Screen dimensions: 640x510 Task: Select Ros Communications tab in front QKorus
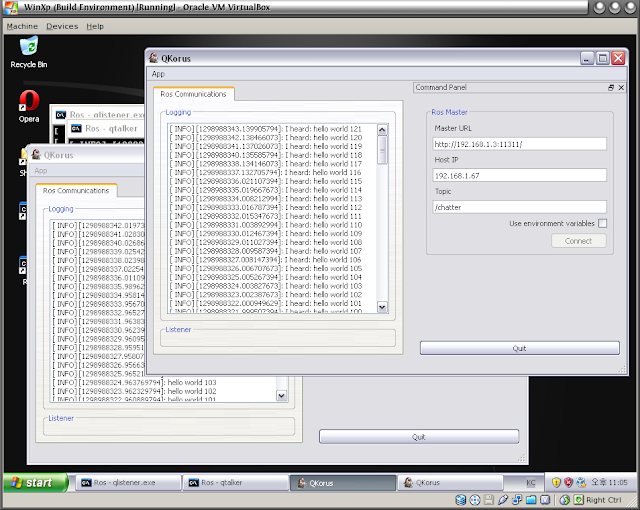(193, 94)
